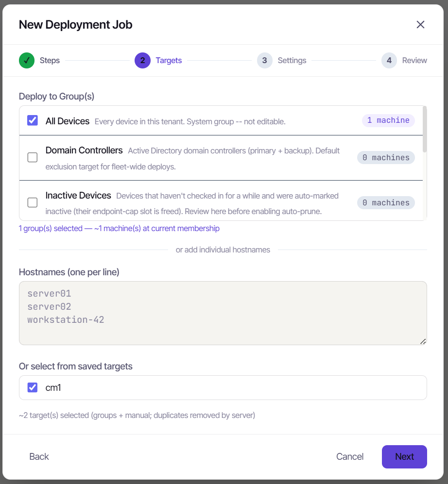
Task: Click the green checkmark Steps circle
Action: coord(27,60)
